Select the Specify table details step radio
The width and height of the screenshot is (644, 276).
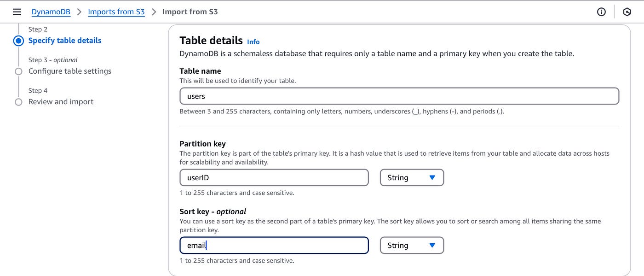18,41
